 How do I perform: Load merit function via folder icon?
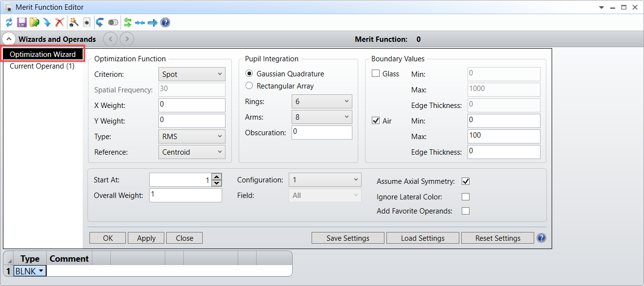tap(34, 22)
